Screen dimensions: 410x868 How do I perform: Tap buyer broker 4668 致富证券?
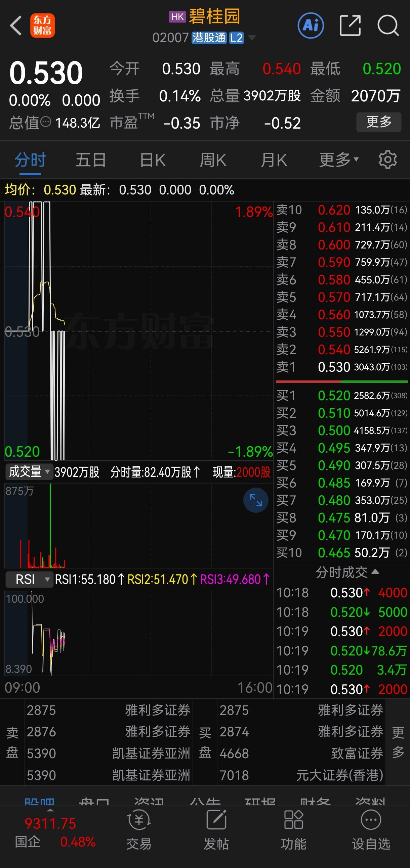tap(301, 753)
